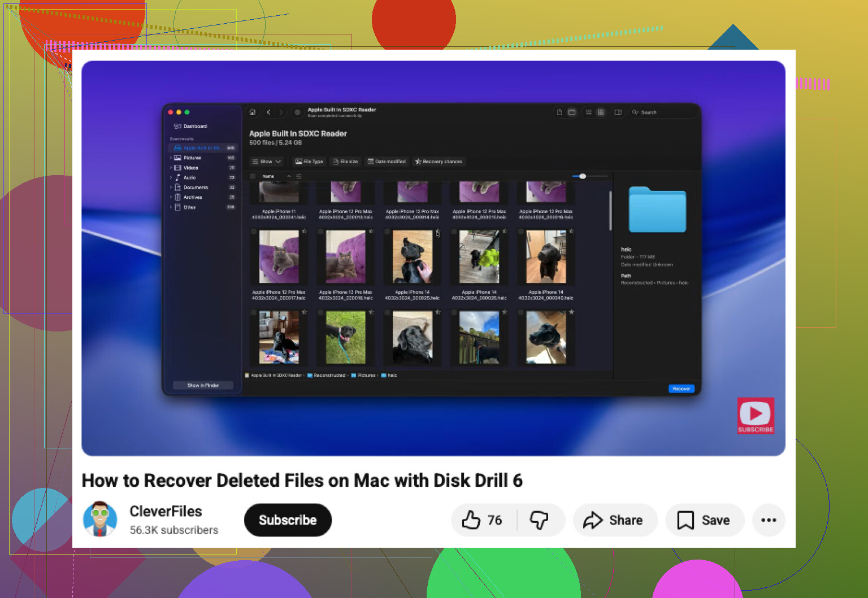Image resolution: width=868 pixels, height=598 pixels.
Task: Switch to grid view layout icon
Action: tap(601, 112)
